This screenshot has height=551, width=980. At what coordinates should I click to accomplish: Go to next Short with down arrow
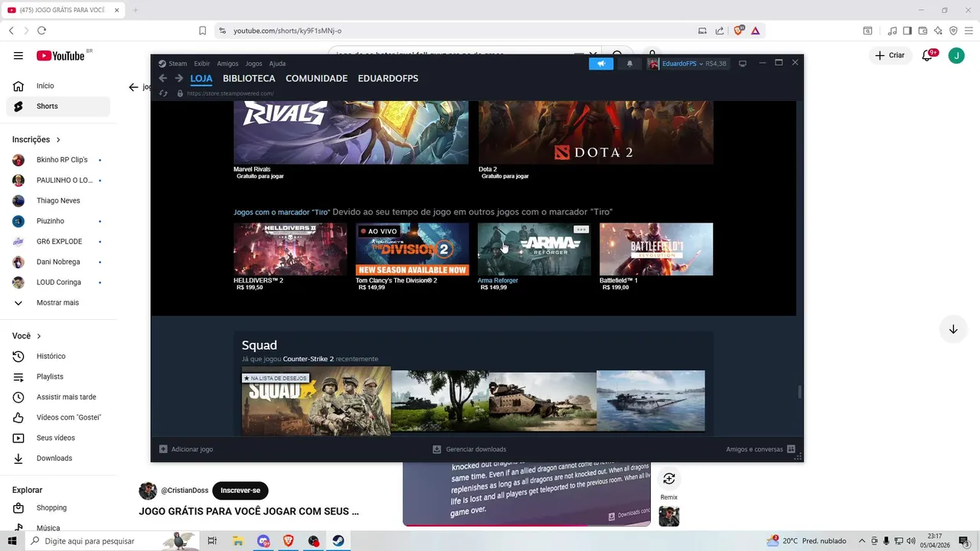(x=953, y=329)
